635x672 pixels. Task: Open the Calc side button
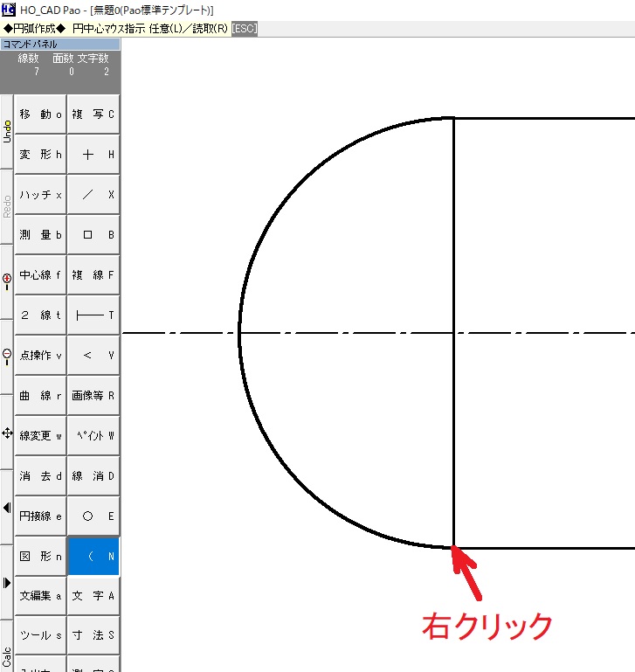pyautogui.click(x=7, y=655)
